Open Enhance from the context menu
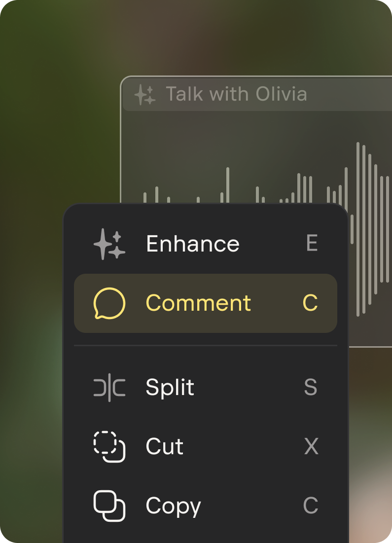The image size is (392, 543). click(193, 243)
